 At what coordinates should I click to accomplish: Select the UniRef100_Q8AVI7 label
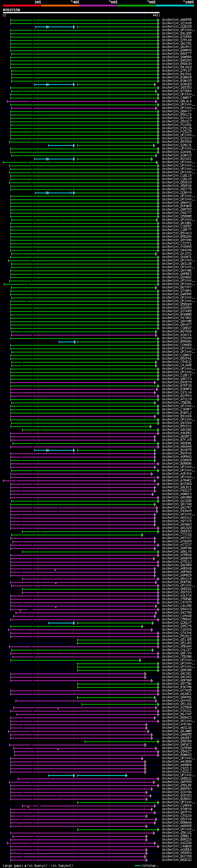pos(177,111)
